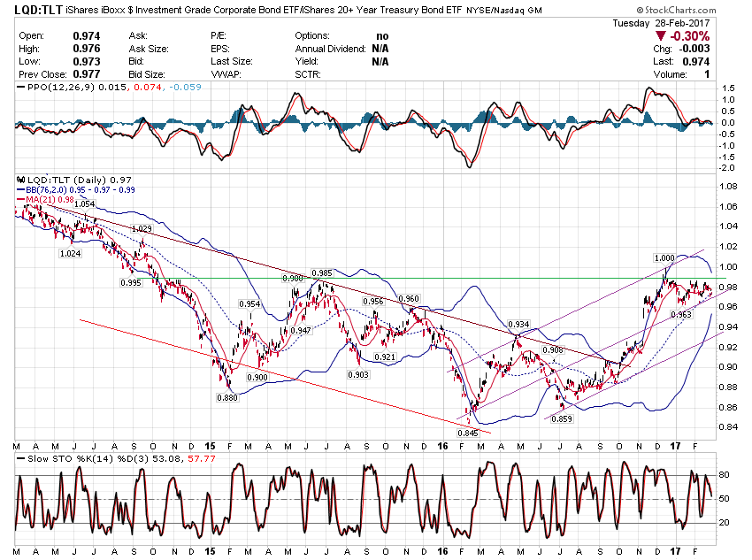
Task: Click the Open value 0.974
Action: click(x=87, y=36)
